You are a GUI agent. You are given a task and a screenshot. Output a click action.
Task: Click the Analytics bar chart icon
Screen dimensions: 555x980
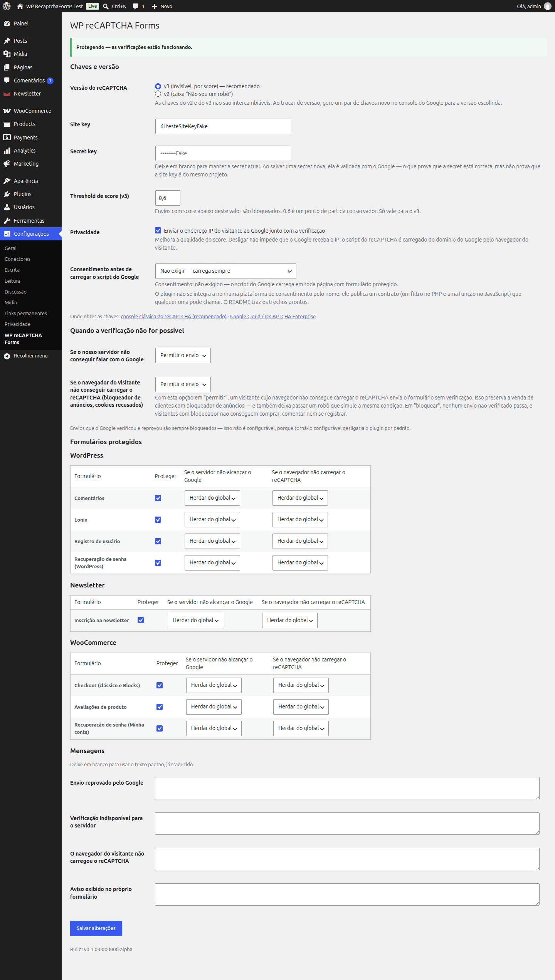coord(7,151)
